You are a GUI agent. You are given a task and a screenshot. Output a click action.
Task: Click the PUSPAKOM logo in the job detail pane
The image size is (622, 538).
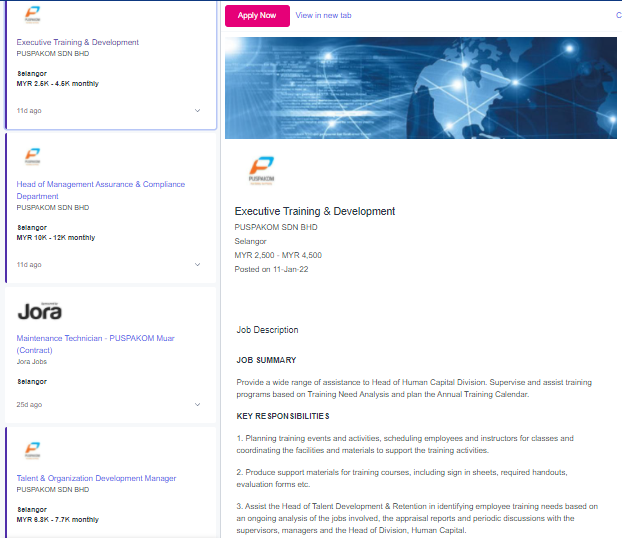(261, 171)
